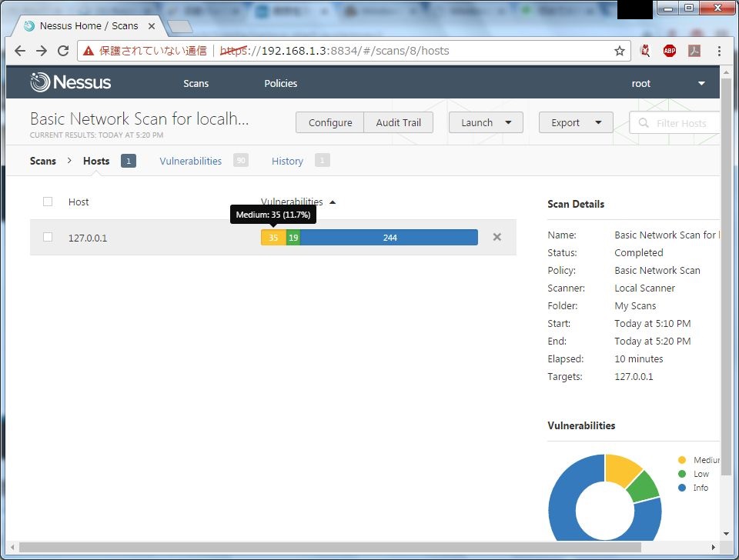Open the PDF extension icon
The height and width of the screenshot is (560, 739).
point(694,51)
